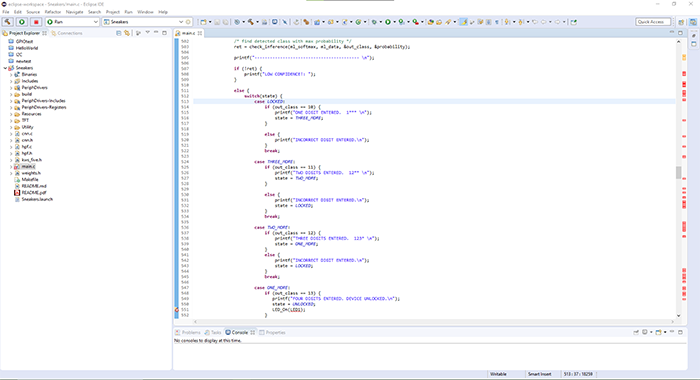
Task: Click the Build hammer launch button
Action: (8, 22)
